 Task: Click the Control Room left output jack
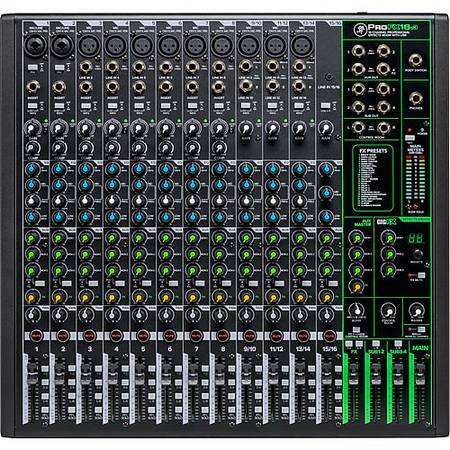pyautogui.click(x=358, y=128)
